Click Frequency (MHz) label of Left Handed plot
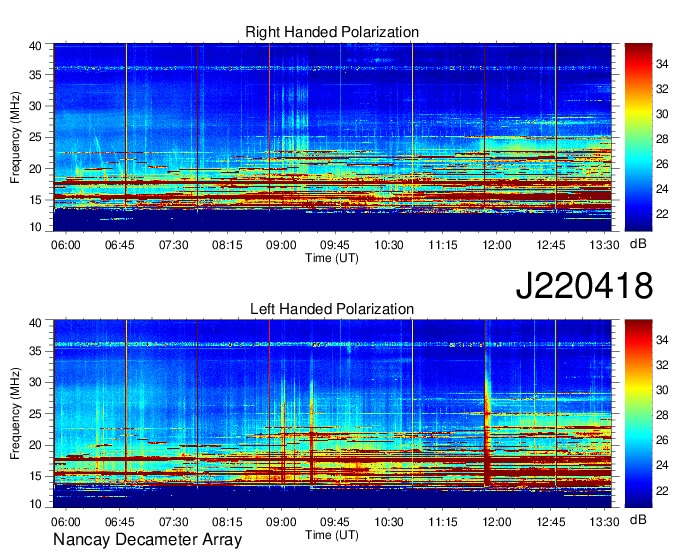This screenshot has width=680, height=552. 15,414
